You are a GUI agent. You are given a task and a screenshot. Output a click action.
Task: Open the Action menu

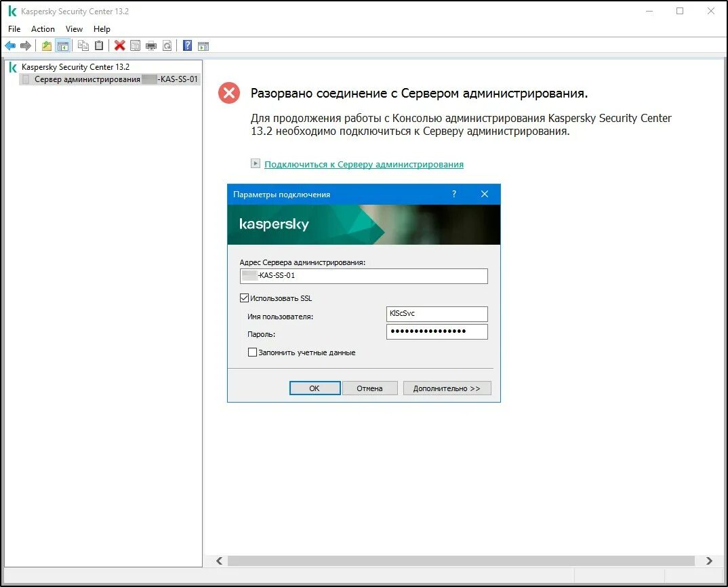click(x=43, y=28)
